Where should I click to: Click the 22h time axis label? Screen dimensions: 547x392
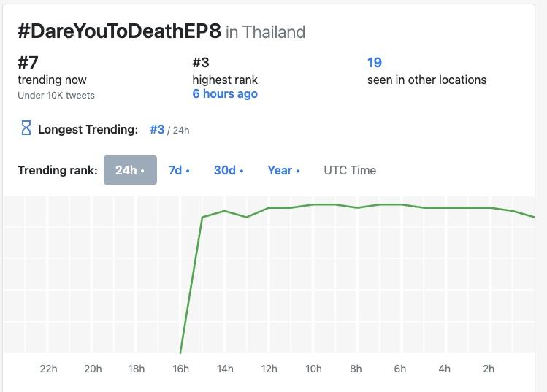pyautogui.click(x=48, y=369)
